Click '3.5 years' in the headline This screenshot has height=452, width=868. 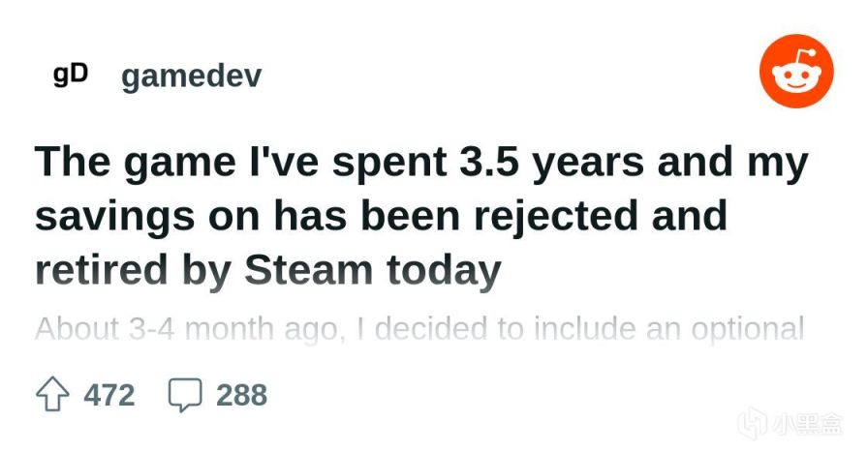coord(552,162)
